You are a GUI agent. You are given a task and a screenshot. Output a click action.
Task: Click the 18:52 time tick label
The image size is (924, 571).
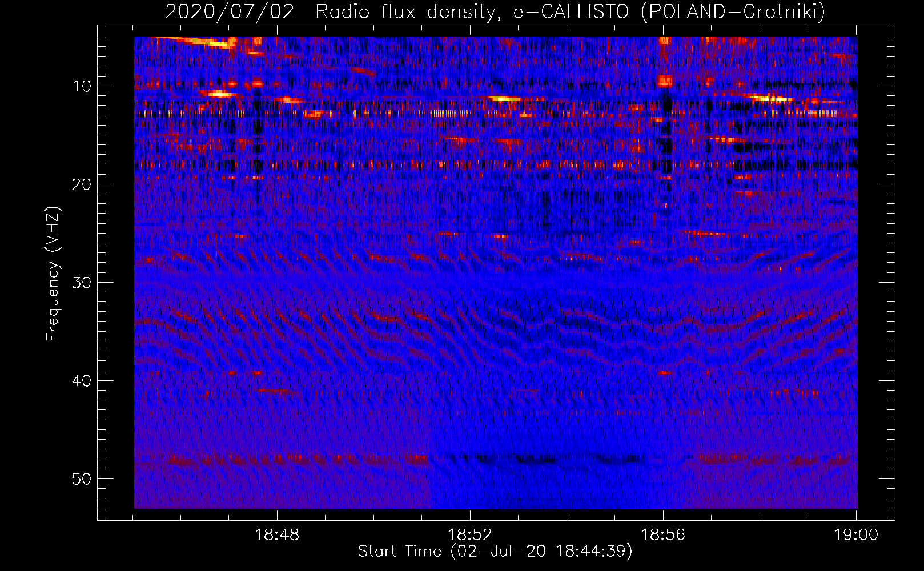pos(470,535)
